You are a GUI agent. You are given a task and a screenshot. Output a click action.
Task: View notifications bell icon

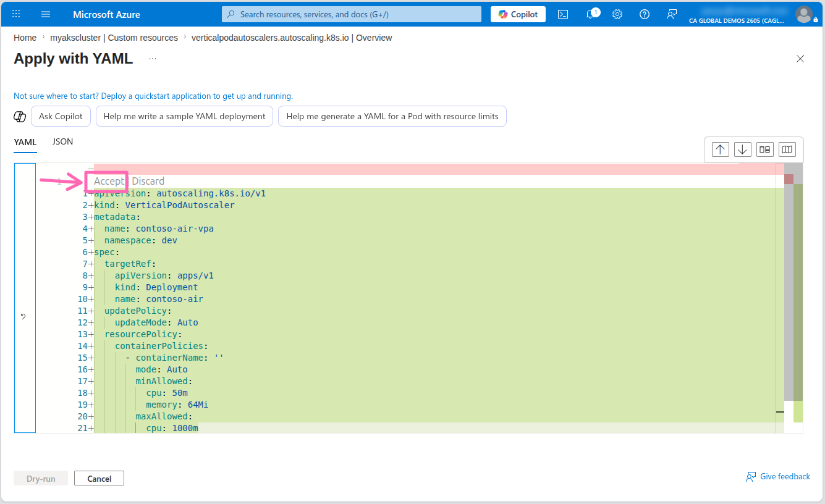[591, 14]
